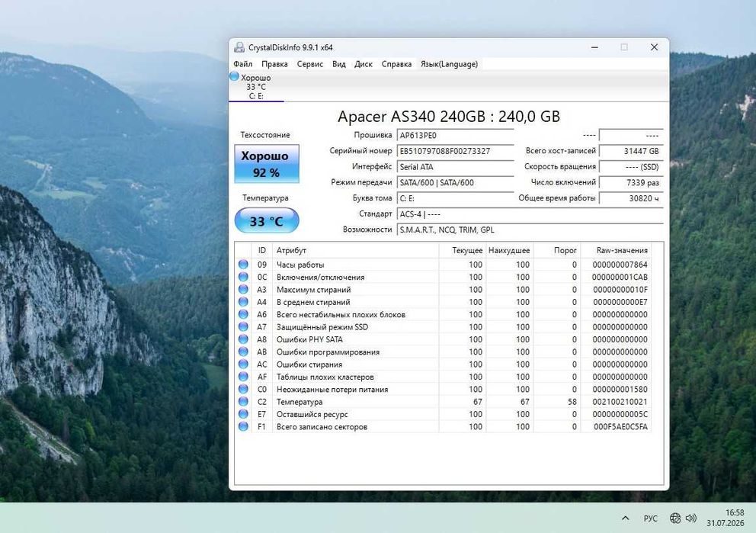Click the interface field Serial ATA

tap(456, 167)
